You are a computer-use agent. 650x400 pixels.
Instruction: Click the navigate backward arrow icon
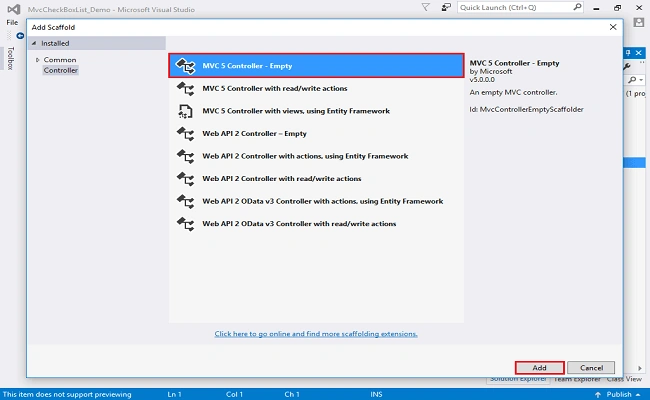pos(20,36)
